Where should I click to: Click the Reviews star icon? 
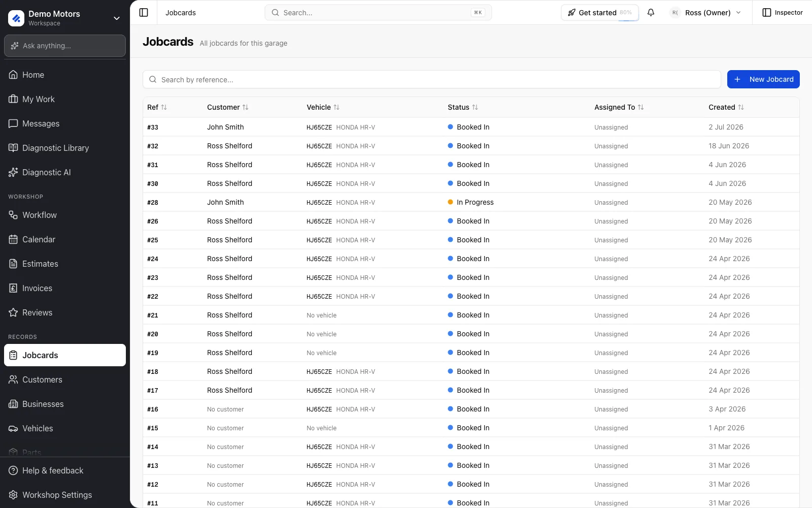13,312
